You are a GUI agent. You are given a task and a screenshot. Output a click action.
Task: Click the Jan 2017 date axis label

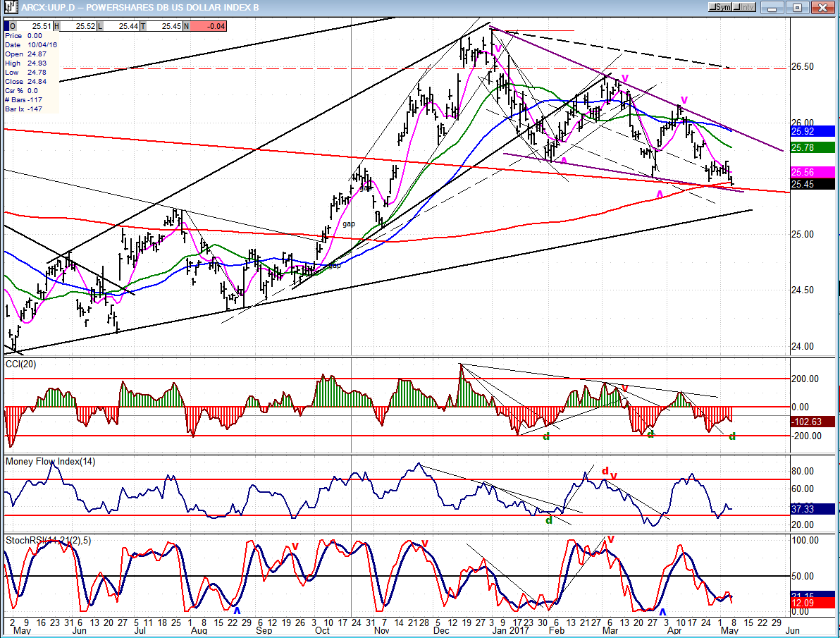[510, 630]
